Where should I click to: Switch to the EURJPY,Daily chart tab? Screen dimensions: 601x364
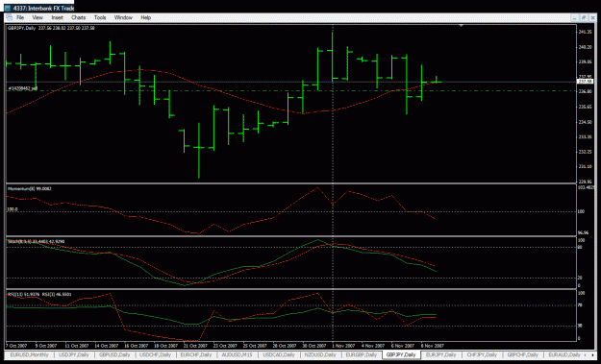[441, 354]
